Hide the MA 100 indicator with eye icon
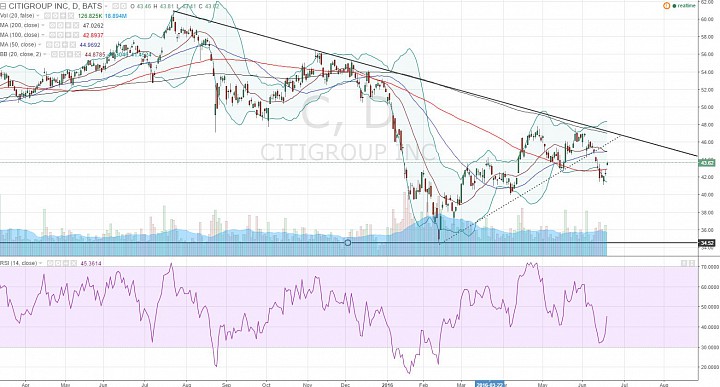This screenshot has width=720, height=387. pos(52,35)
